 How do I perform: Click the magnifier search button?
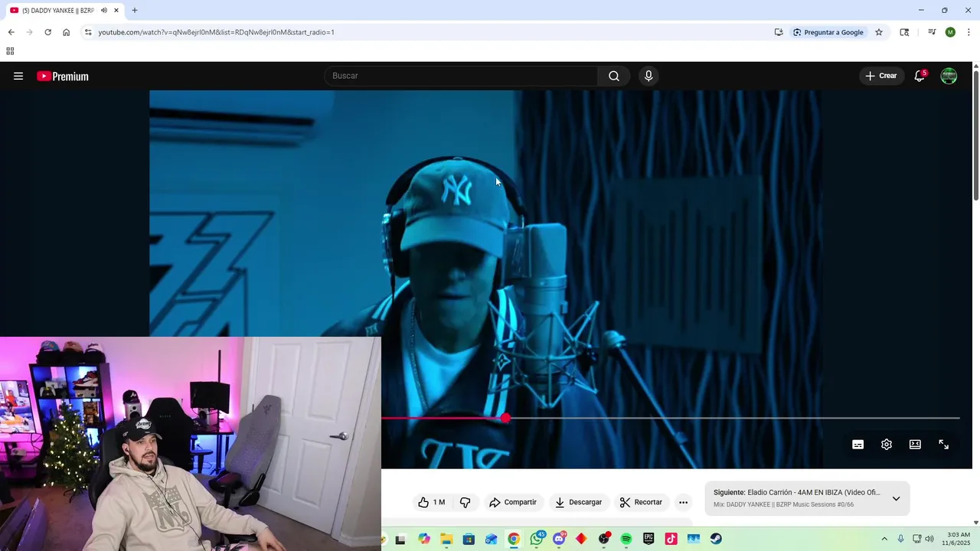coord(614,76)
